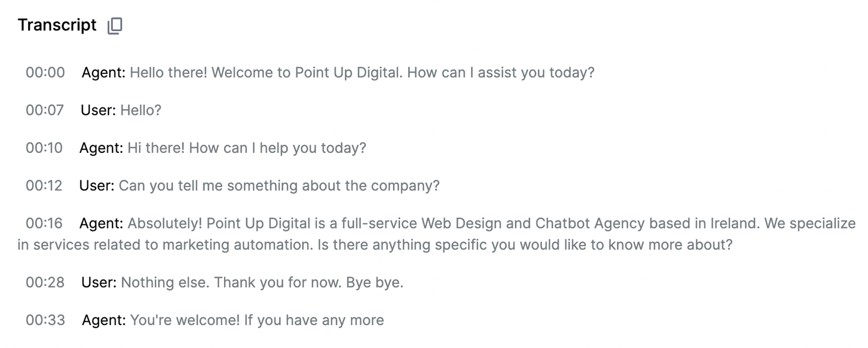The height and width of the screenshot is (348, 868).
Task: Click the 'Nothing else. Thank you for now' message
Action: [262, 282]
